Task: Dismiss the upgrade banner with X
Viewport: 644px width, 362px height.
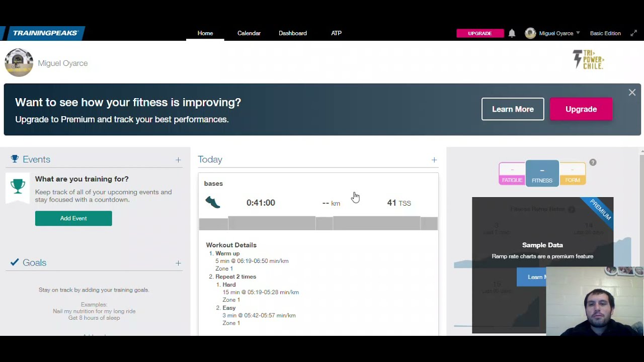Action: click(632, 93)
